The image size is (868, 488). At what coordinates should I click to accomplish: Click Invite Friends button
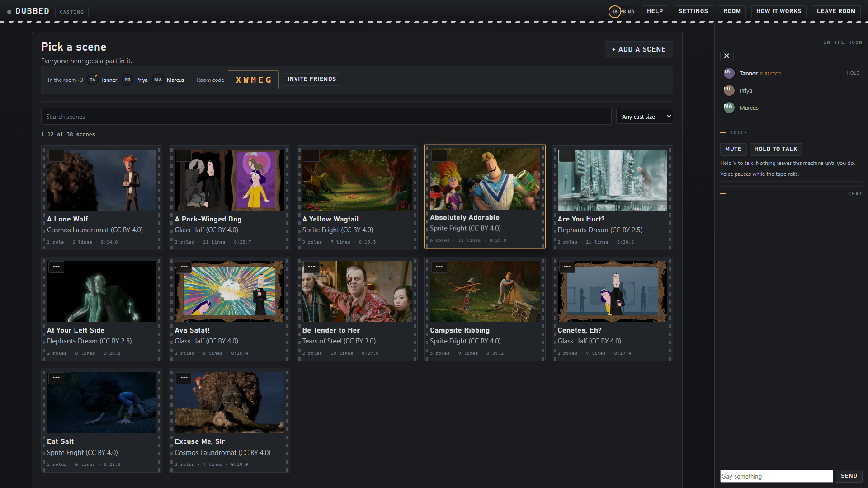click(311, 79)
